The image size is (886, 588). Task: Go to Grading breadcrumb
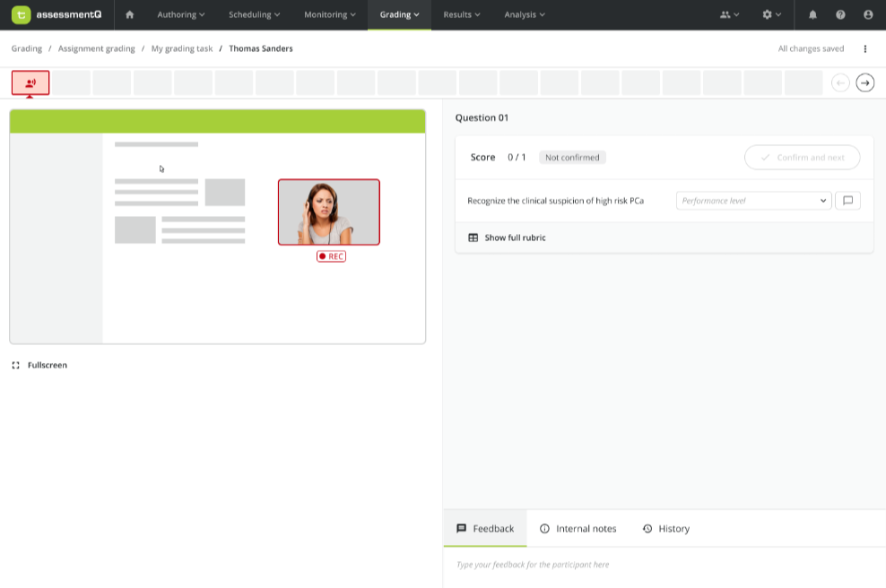[x=27, y=48]
